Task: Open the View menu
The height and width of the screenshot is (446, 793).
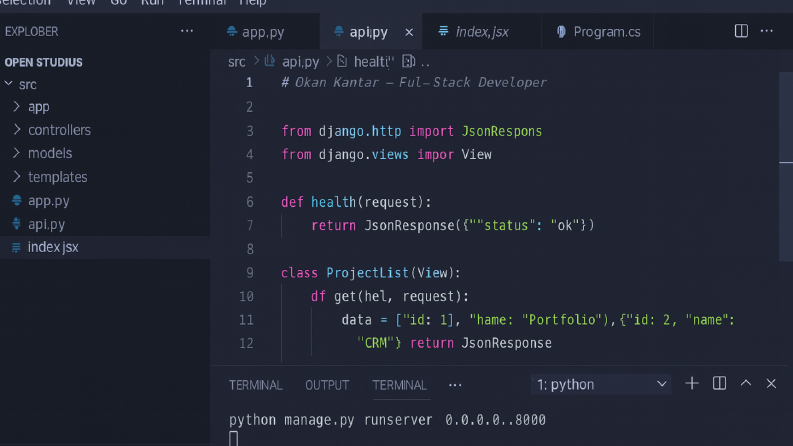Action: 81,3
